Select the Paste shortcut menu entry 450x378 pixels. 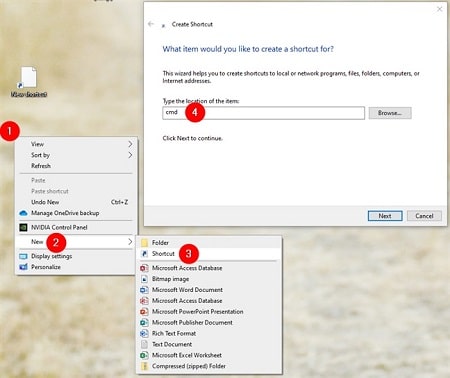click(50, 191)
